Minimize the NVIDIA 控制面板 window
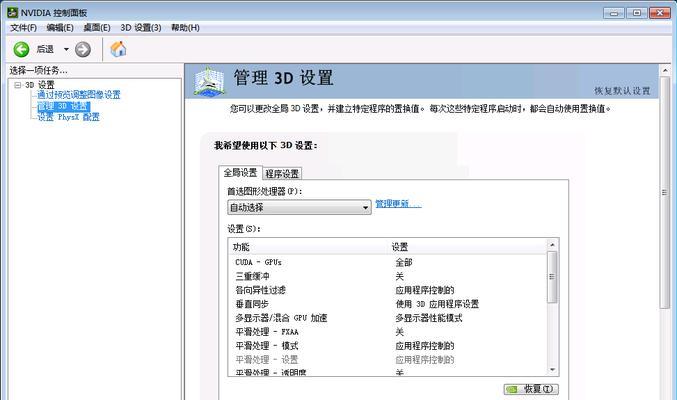Image resolution: width=677 pixels, height=400 pixels. [614, 13]
